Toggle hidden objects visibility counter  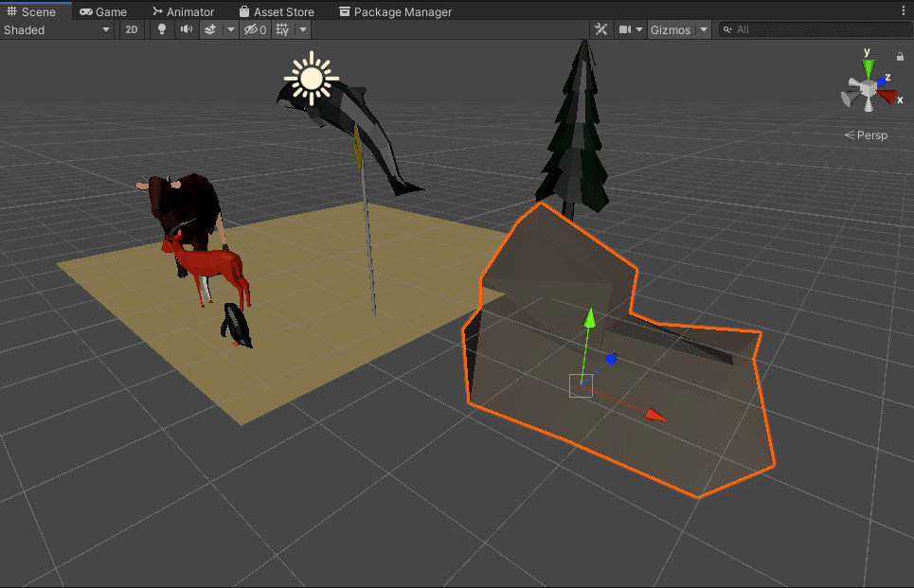point(256,29)
